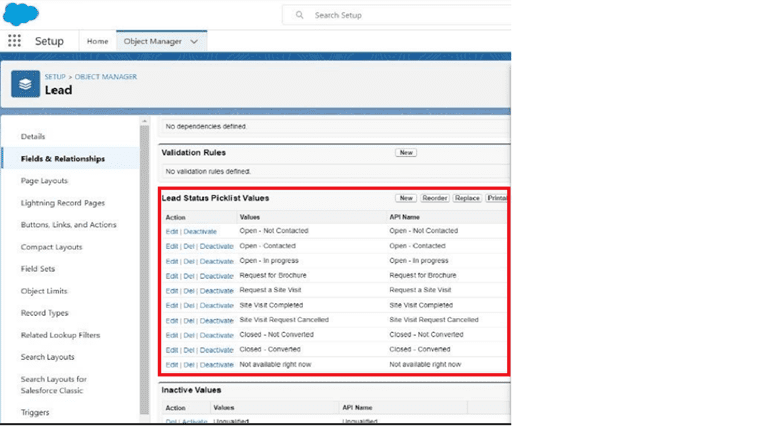Open Buttons, Links, and Actions section

coord(68,225)
